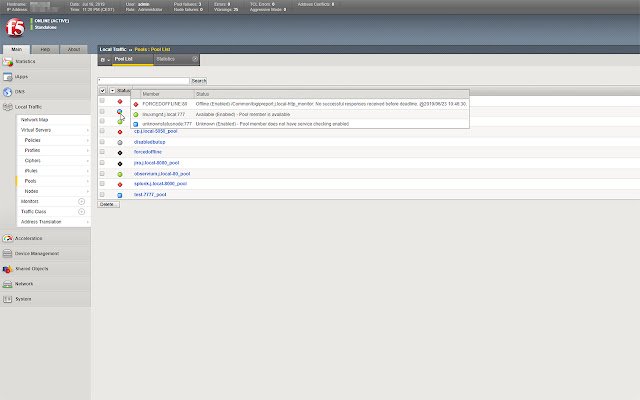The image size is (640, 400).
Task: Open the jira.j.local-8080_pool link
Action: pyautogui.click(x=156, y=163)
